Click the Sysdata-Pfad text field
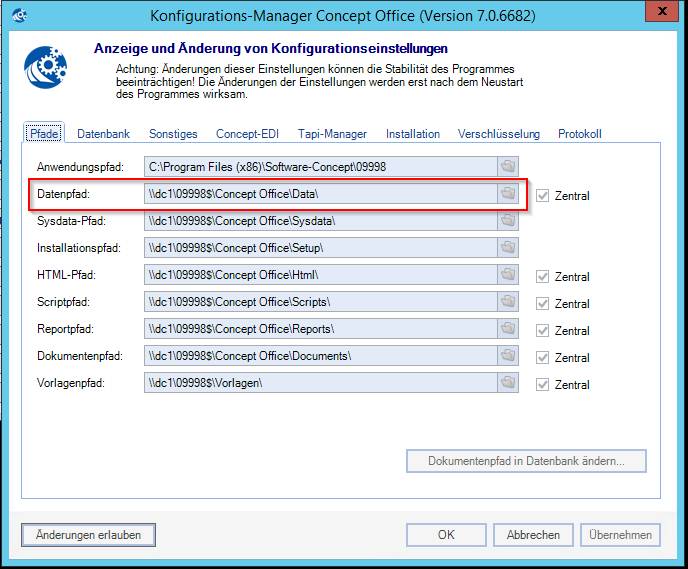Viewport: 688px width, 569px height. click(x=321, y=221)
